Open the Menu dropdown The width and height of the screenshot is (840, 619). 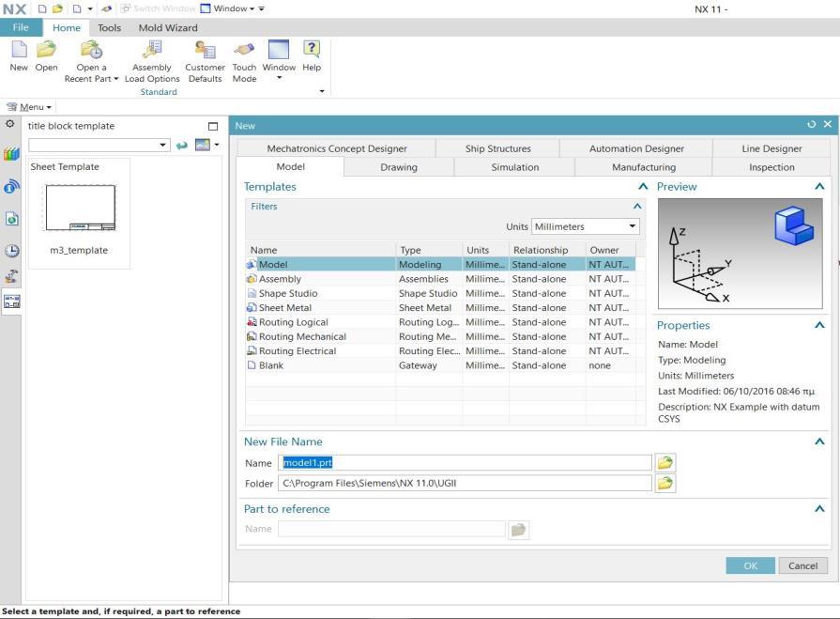pos(29,107)
